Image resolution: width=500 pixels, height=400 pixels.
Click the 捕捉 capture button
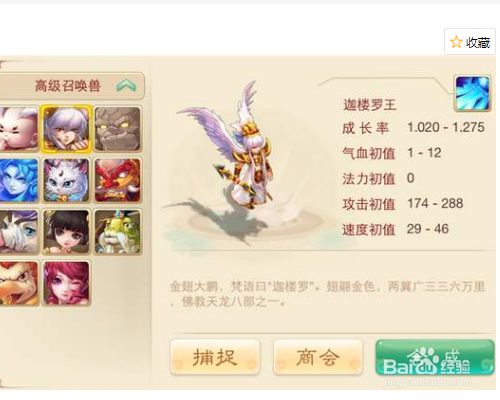[215, 357]
